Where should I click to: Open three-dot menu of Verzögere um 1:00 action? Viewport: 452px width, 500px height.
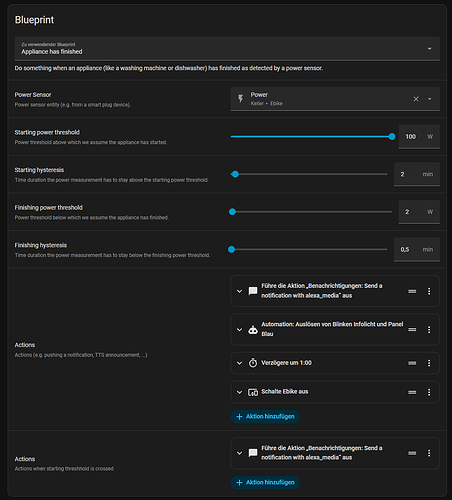429,363
